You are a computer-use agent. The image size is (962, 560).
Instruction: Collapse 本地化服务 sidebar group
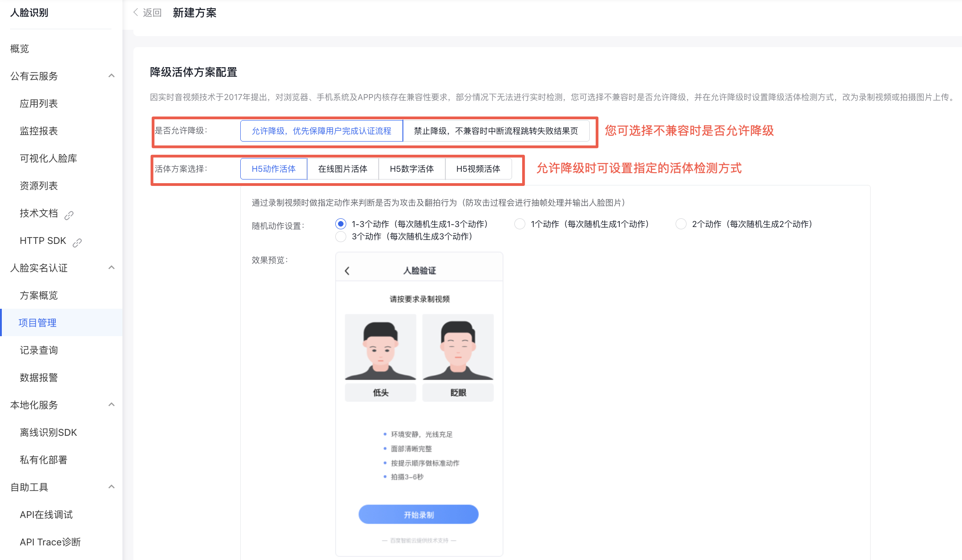pyautogui.click(x=111, y=405)
